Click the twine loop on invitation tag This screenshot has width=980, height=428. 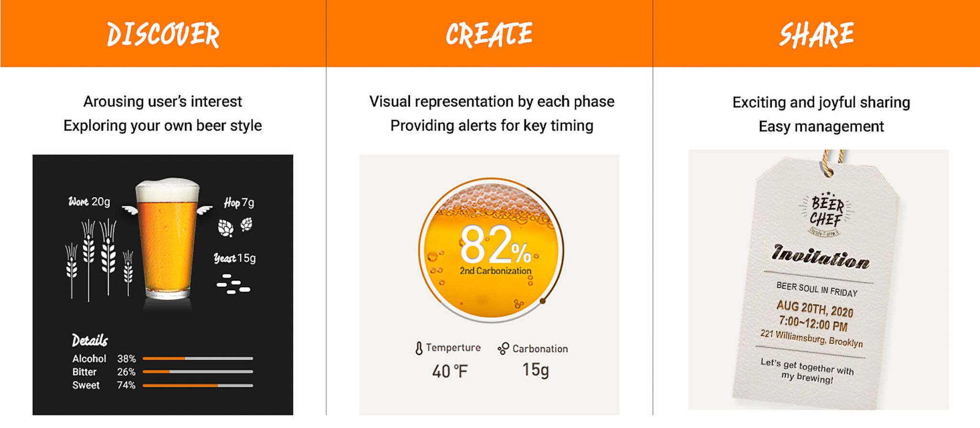[833, 163]
